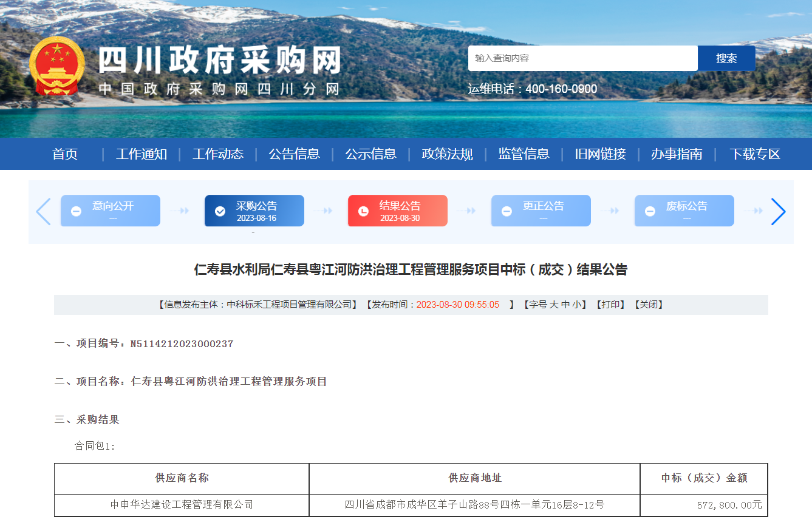The image size is (812, 531).
Task: Click the 搜索 search button
Action: [726, 58]
